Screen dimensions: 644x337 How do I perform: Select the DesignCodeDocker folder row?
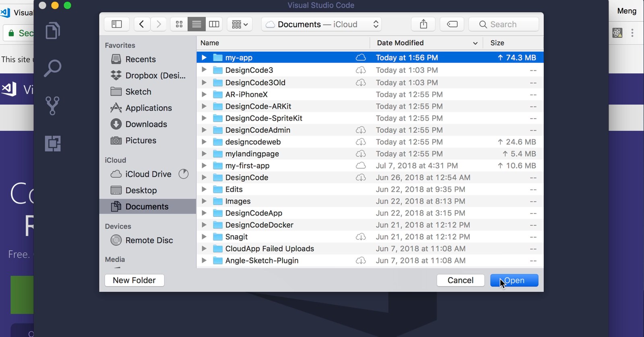click(x=370, y=225)
